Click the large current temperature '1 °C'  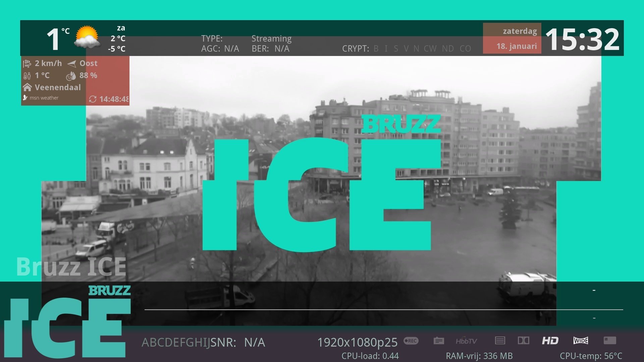pyautogui.click(x=58, y=39)
